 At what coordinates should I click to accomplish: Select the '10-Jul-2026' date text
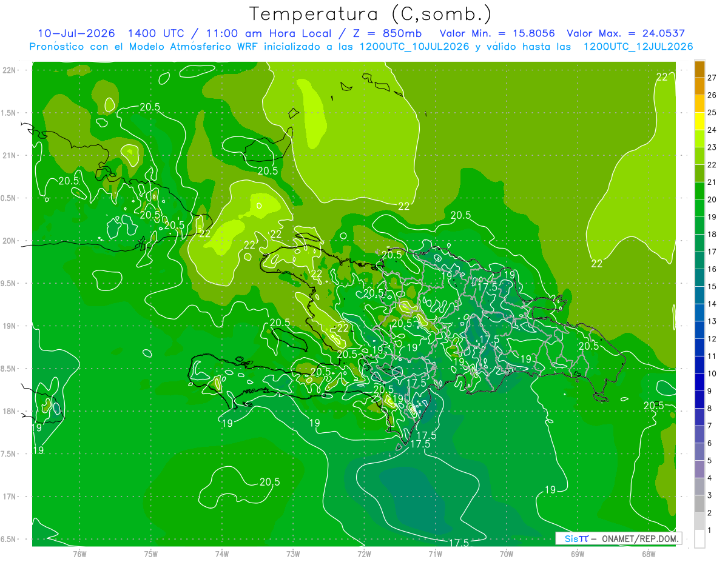76,33
